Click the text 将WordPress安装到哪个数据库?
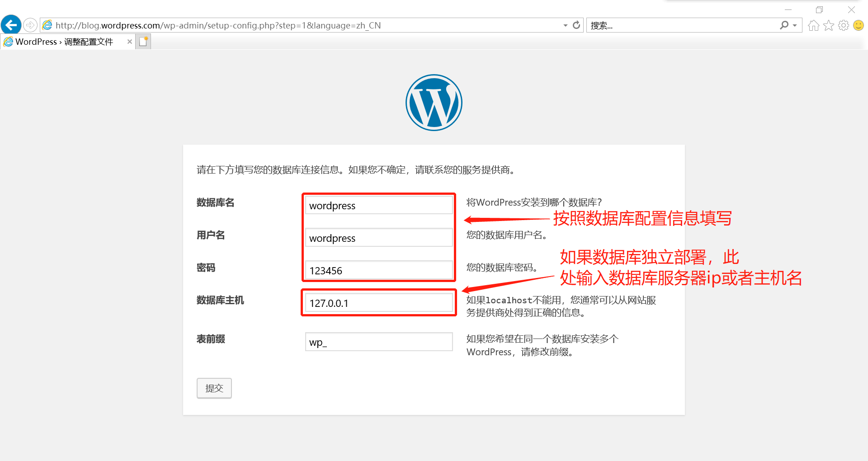Viewport: 868px width, 461px height. (x=534, y=202)
